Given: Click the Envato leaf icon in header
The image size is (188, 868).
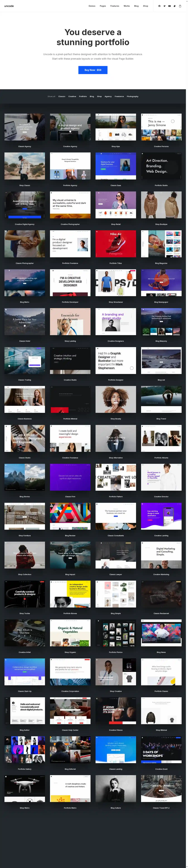Looking at the screenshot, I should tap(174, 6).
